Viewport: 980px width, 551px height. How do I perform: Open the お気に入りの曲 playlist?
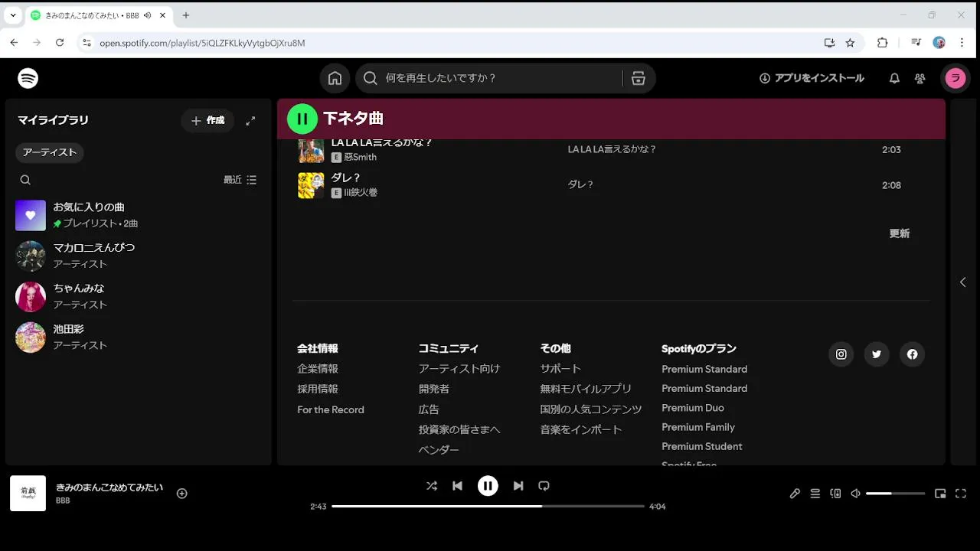139,215
